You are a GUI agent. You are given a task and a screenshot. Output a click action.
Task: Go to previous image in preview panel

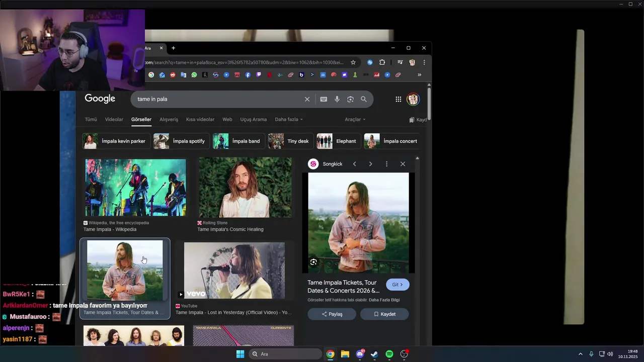coord(355,164)
